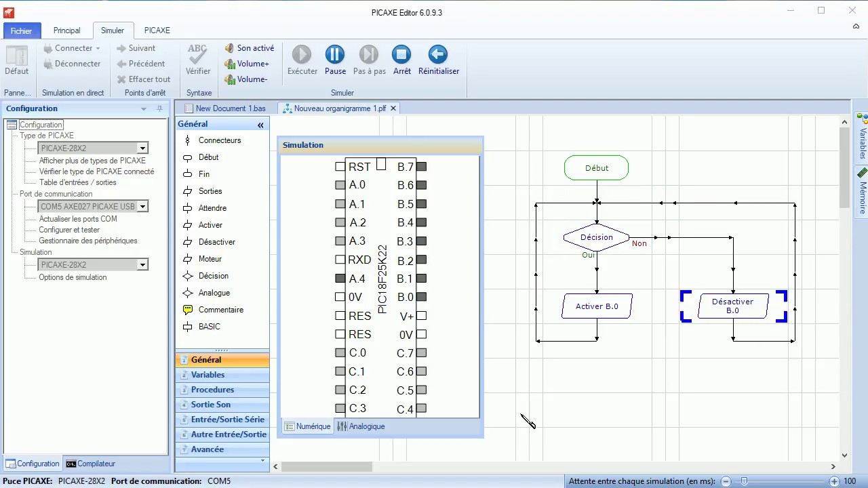Select the Désactiver flowchart block

click(x=209, y=242)
